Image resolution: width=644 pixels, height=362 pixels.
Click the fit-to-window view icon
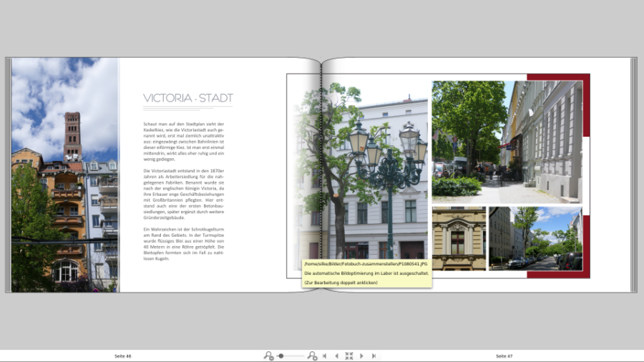pyautogui.click(x=349, y=356)
